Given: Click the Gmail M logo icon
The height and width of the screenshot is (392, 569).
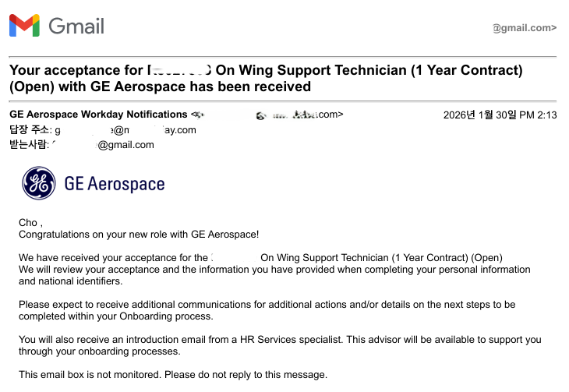Looking at the screenshot, I should [x=24, y=26].
